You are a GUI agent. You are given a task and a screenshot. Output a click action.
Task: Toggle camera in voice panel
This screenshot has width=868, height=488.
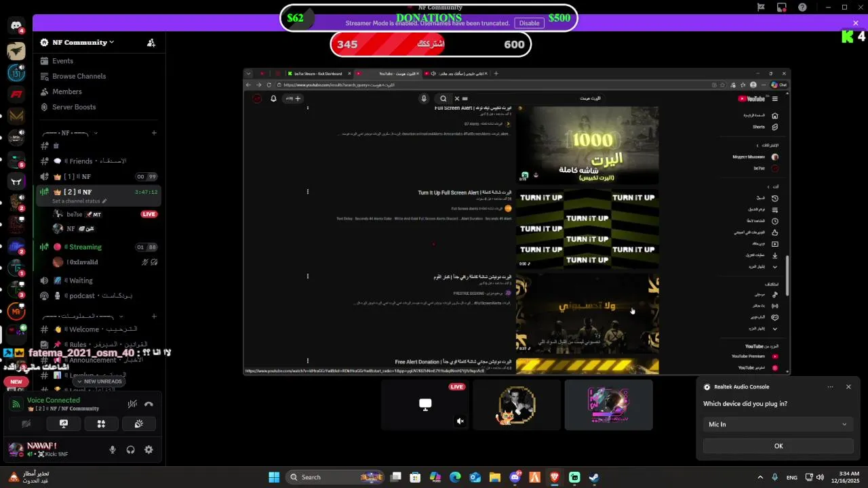tap(26, 424)
